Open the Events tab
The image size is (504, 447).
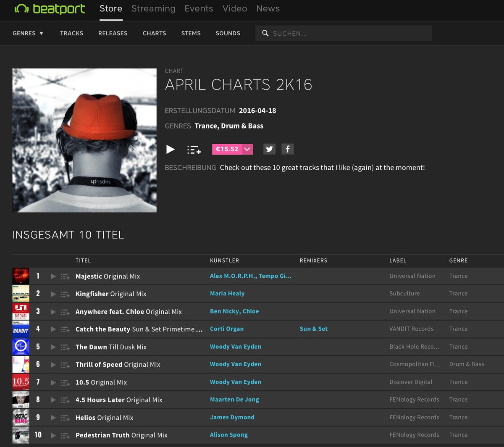199,8
